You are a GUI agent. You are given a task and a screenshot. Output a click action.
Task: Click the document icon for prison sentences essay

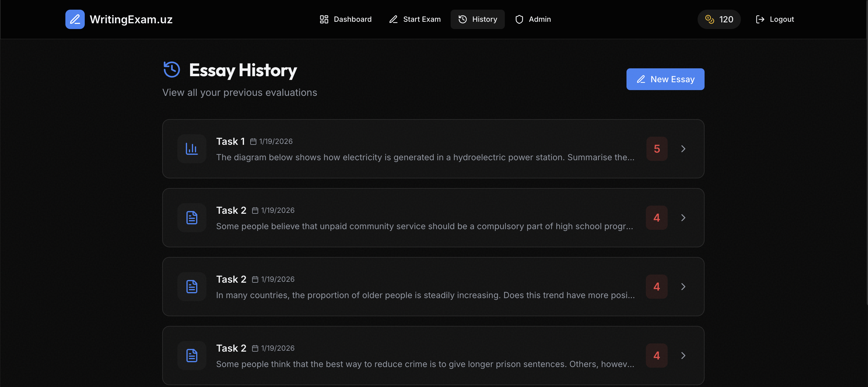192,355
